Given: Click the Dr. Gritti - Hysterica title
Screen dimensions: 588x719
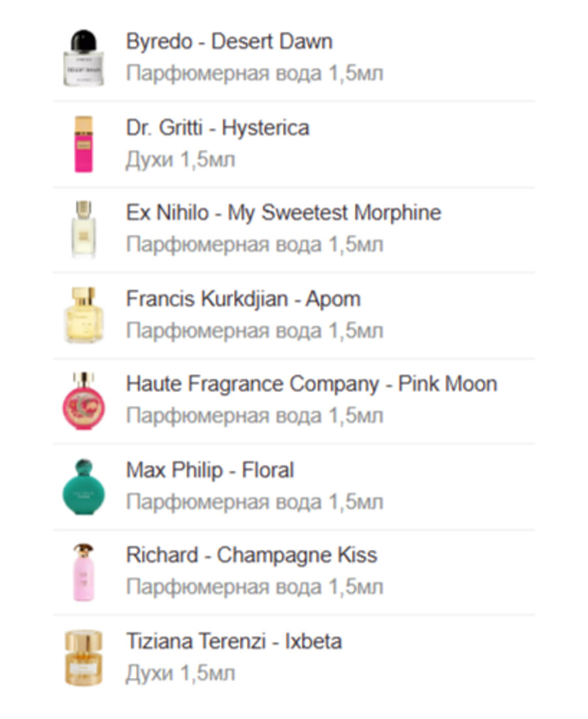Looking at the screenshot, I should tap(218, 127).
